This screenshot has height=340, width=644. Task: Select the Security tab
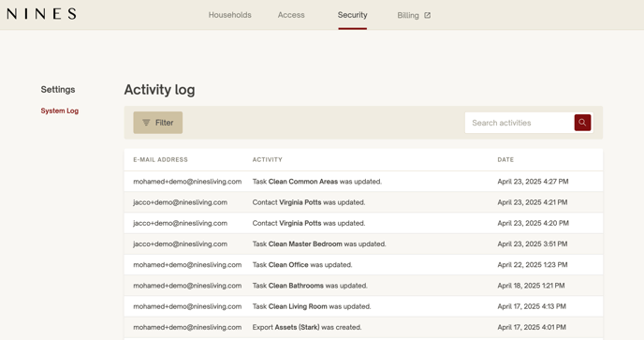click(352, 15)
